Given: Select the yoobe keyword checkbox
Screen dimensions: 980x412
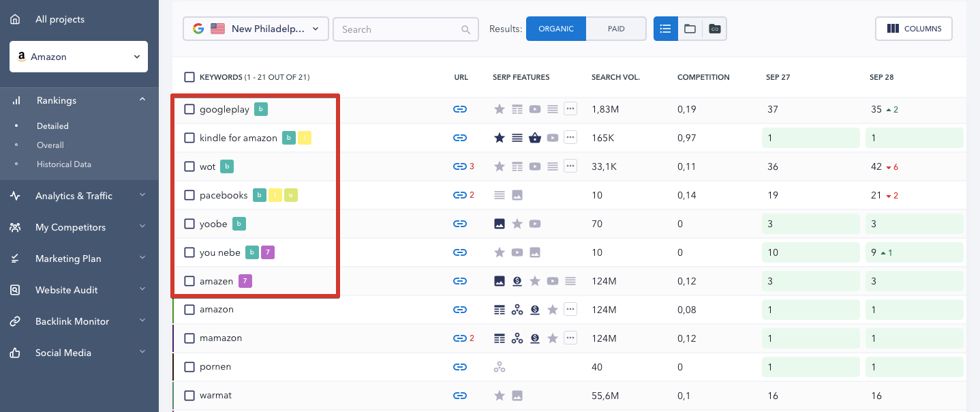Looking at the screenshot, I should [189, 224].
